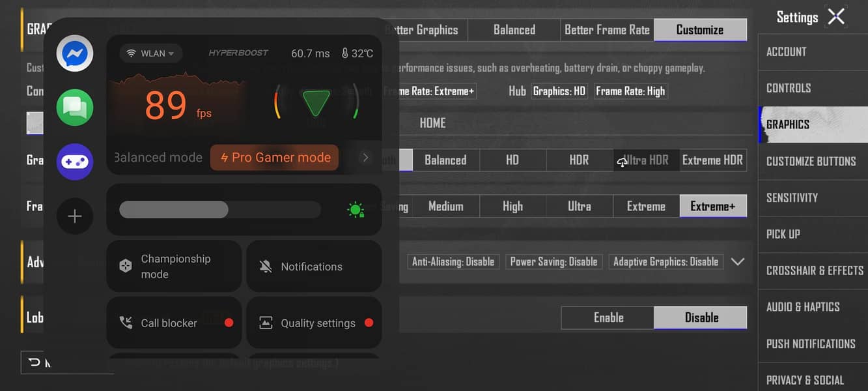Open the CONTROLS settings section
Image resolution: width=868 pixels, height=391 pixels.
(813, 89)
